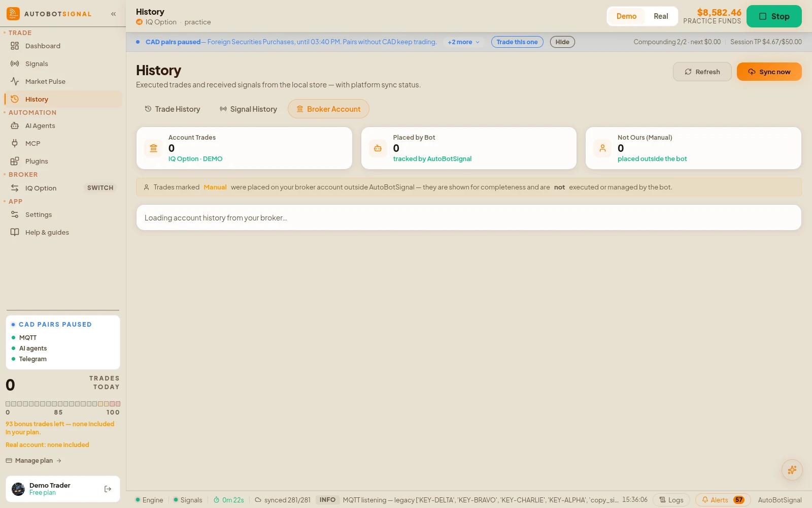Image resolution: width=812 pixels, height=508 pixels.
Task: Refresh the history list
Action: pyautogui.click(x=702, y=72)
